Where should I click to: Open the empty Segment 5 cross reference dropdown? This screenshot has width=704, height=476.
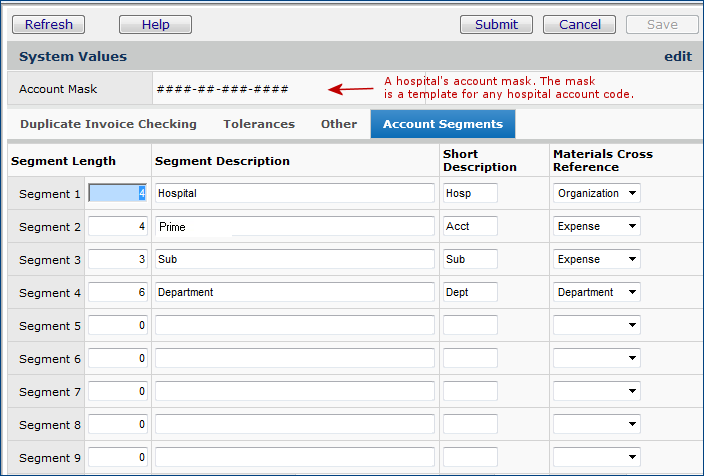[597, 325]
